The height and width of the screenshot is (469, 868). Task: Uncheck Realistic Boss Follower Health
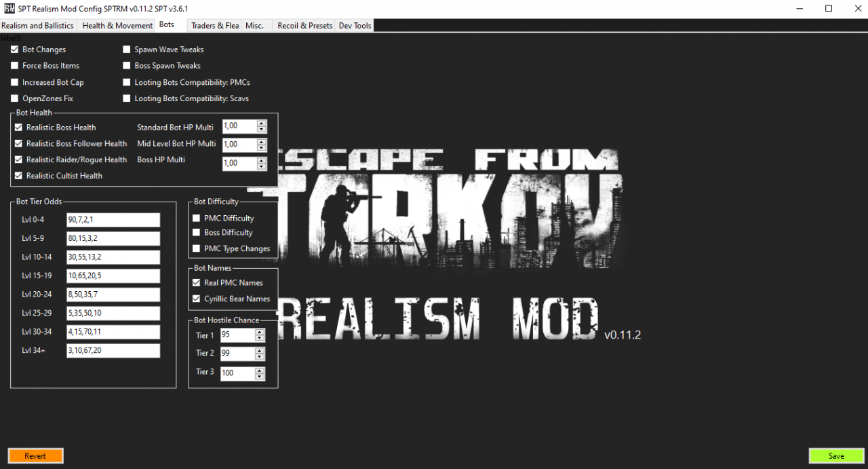tap(19, 143)
